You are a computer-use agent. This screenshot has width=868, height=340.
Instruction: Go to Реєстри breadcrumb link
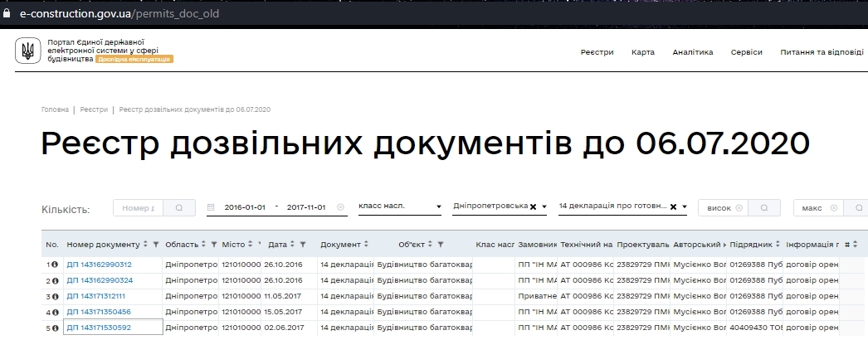pos(94,109)
